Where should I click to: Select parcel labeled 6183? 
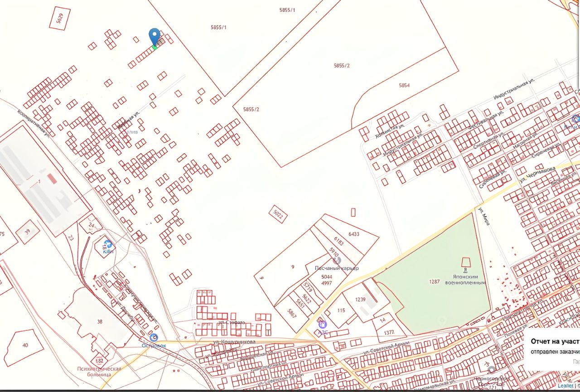pos(338,241)
